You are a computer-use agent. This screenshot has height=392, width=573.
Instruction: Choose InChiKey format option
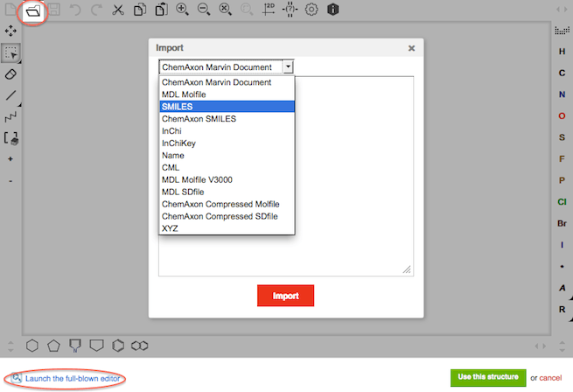pos(227,143)
